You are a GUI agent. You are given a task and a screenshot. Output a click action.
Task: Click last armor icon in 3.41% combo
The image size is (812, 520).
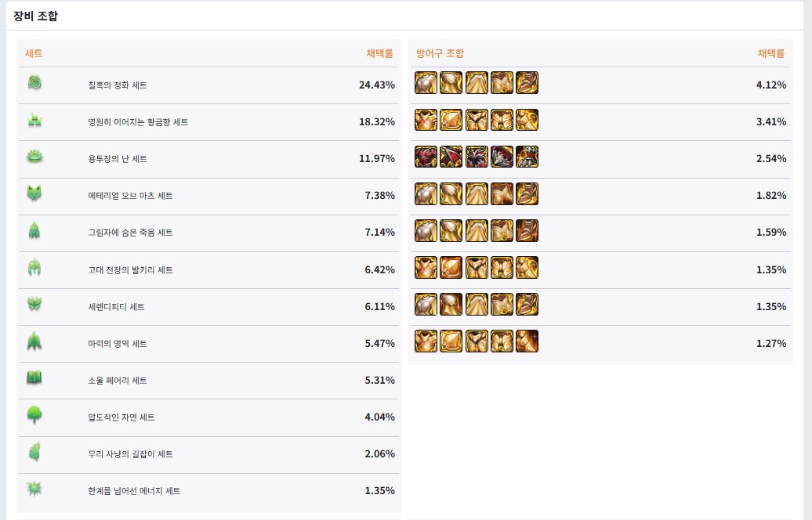click(x=527, y=120)
